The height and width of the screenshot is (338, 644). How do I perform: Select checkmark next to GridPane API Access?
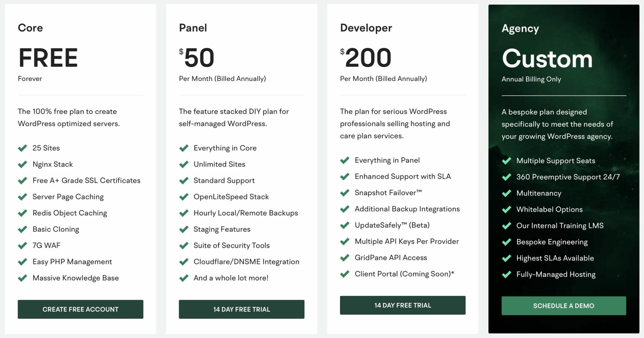point(345,258)
